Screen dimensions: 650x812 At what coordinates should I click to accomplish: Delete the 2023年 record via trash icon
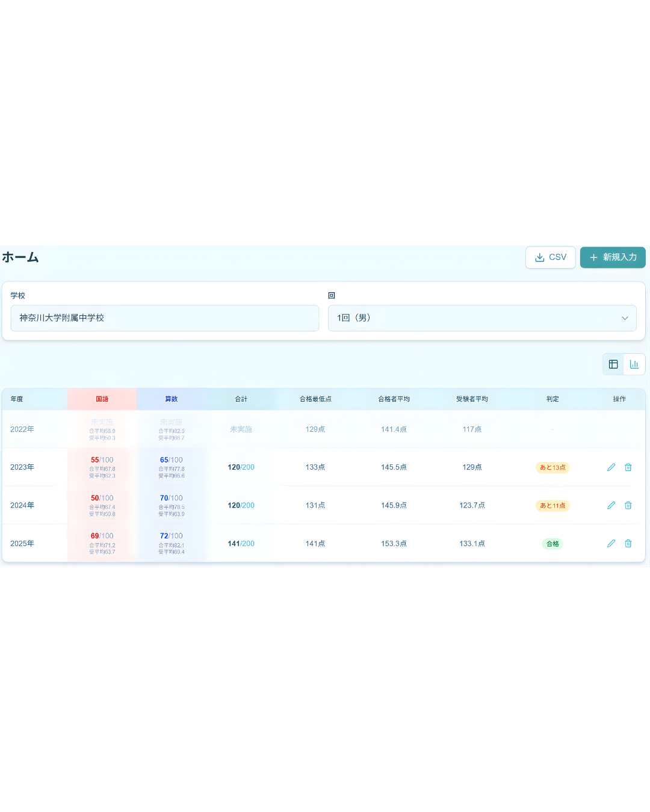point(628,467)
